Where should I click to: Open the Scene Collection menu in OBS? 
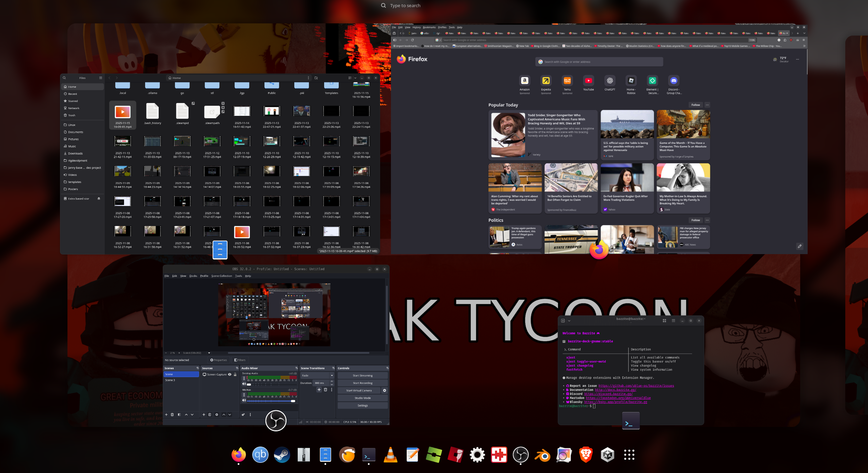pos(221,276)
